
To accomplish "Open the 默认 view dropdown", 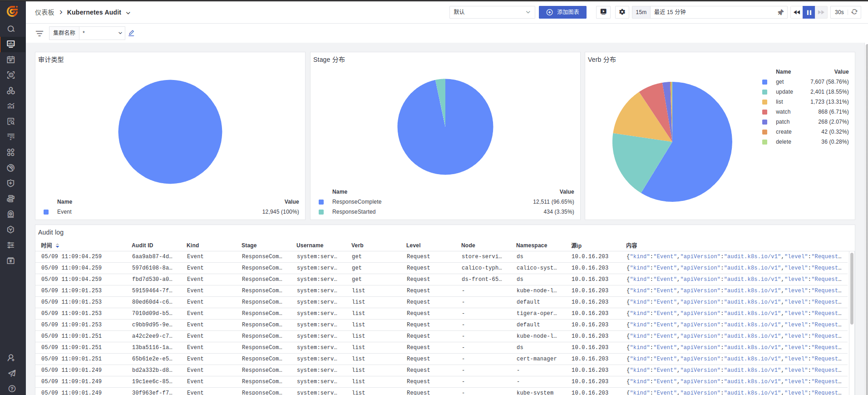I will click(492, 12).
